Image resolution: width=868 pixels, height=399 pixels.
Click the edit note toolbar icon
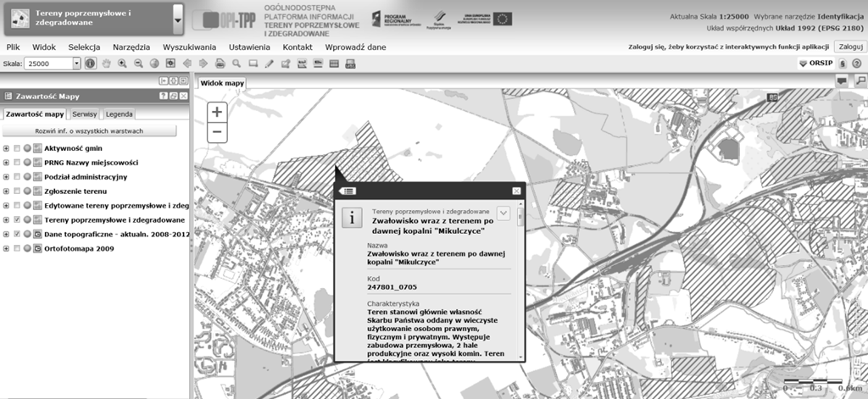coord(286,64)
